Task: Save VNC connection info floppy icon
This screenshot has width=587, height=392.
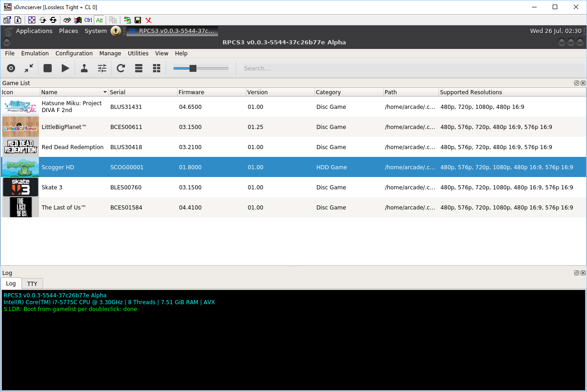Action: tap(138, 20)
